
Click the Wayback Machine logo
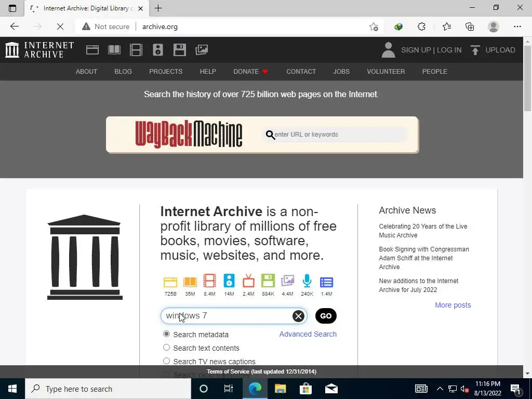click(x=189, y=135)
